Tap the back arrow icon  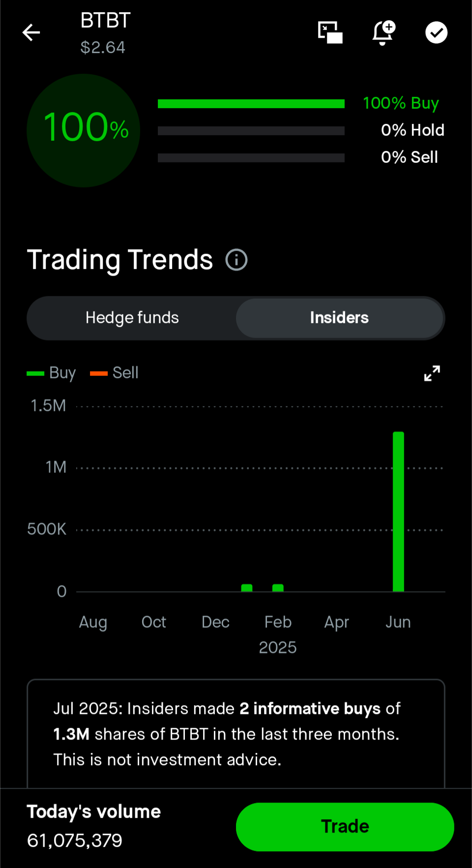(x=31, y=32)
